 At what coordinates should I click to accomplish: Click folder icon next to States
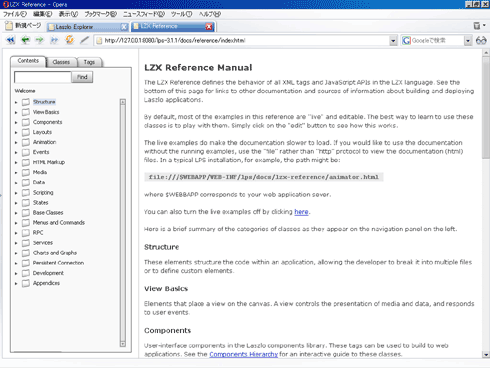26,202
